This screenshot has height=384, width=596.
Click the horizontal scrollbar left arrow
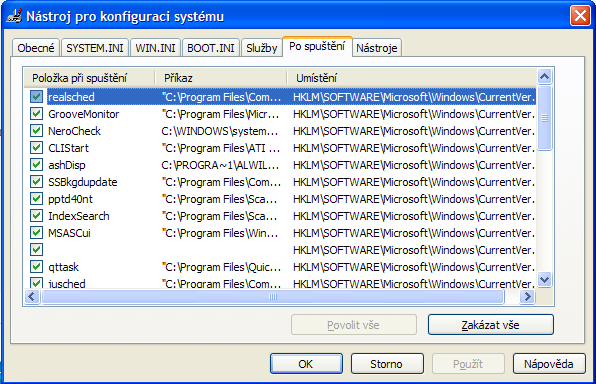click(32, 297)
